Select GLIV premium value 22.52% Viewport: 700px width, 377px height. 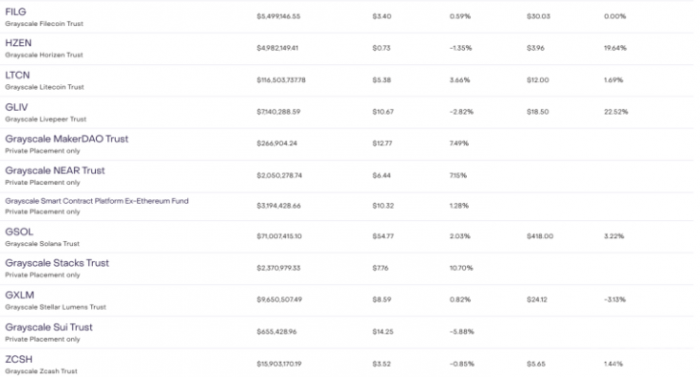pos(616,112)
